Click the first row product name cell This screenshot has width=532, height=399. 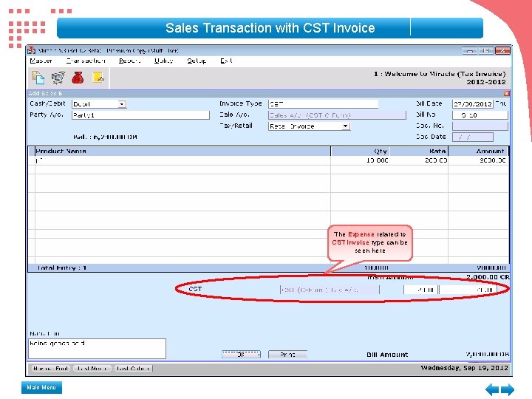pos(183,160)
